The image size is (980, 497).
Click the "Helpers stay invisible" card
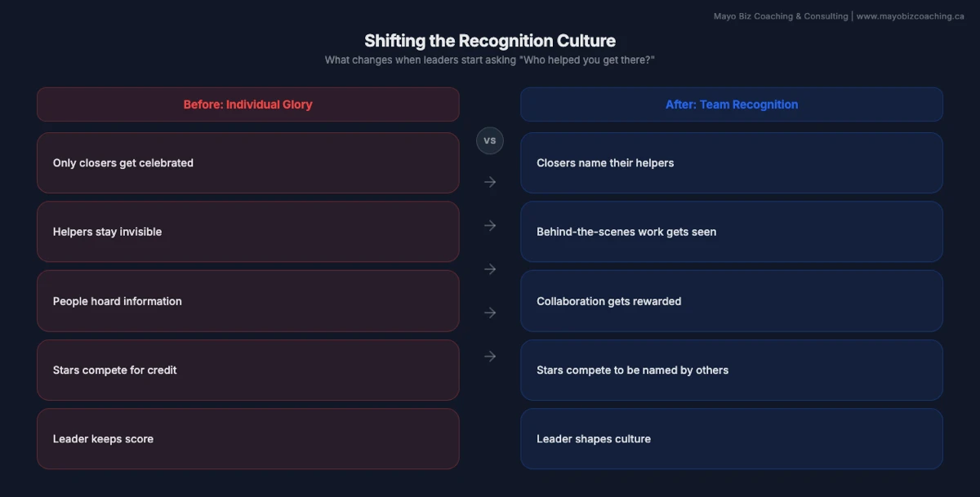coord(247,232)
